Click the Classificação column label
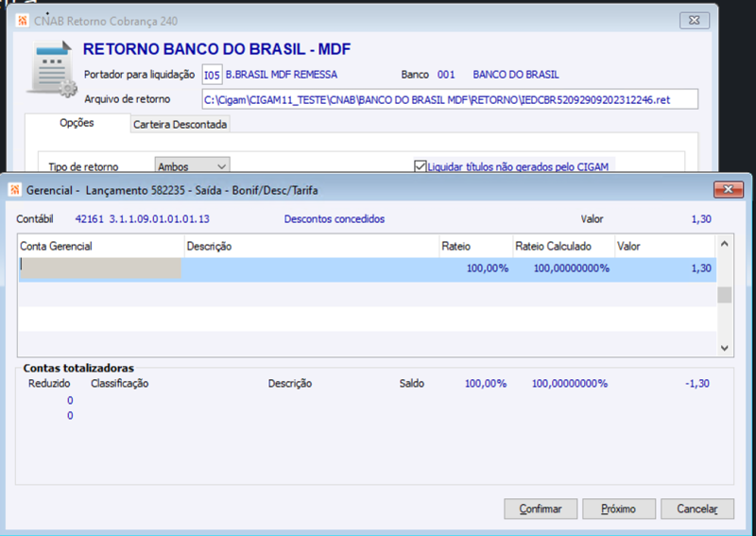Viewport: 756px width, 536px height. 120,384
